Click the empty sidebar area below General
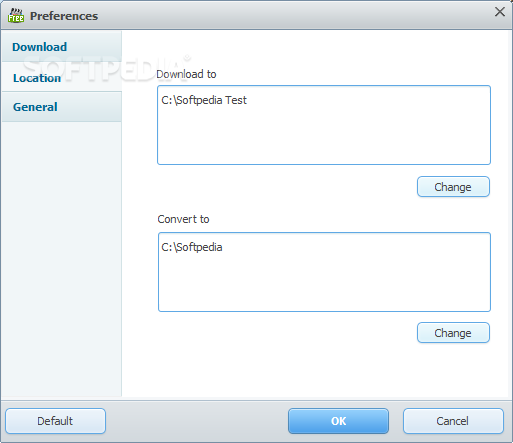The image size is (513, 443). pos(62,259)
